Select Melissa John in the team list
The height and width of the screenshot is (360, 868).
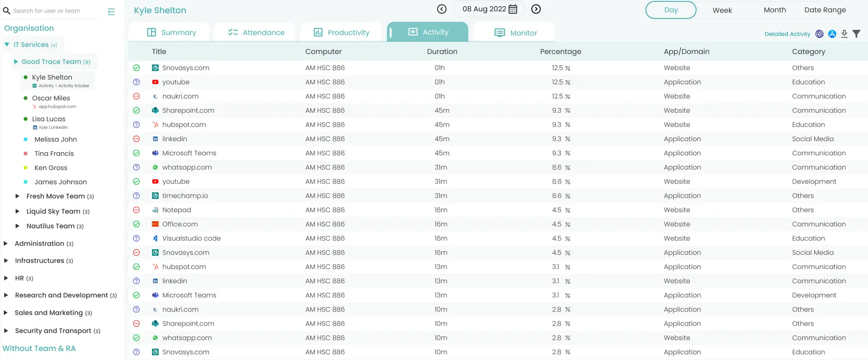pyautogui.click(x=55, y=139)
